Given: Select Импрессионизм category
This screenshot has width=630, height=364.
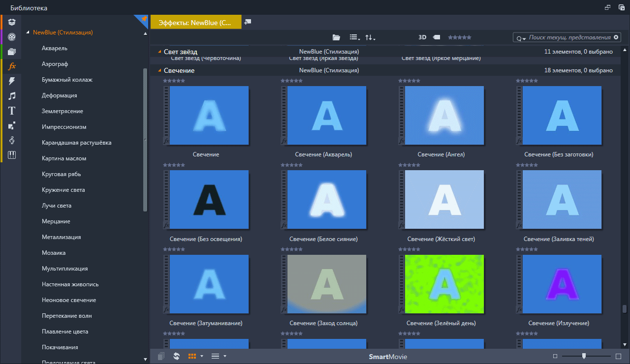Looking at the screenshot, I should [x=64, y=127].
